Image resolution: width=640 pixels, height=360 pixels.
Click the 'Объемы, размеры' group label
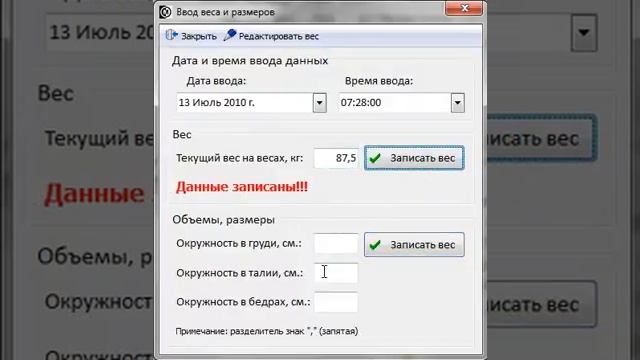point(223,220)
